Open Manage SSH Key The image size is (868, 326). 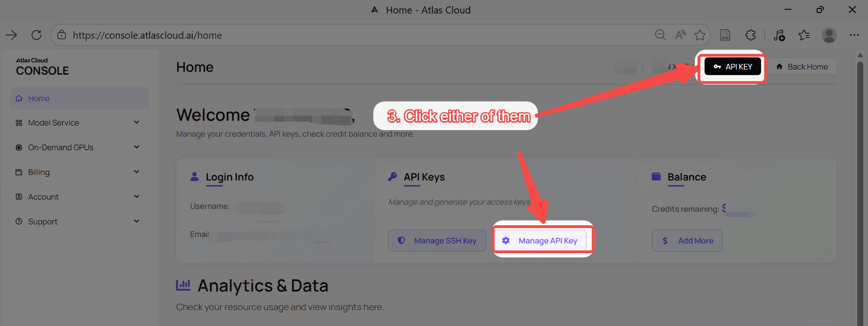(x=437, y=241)
